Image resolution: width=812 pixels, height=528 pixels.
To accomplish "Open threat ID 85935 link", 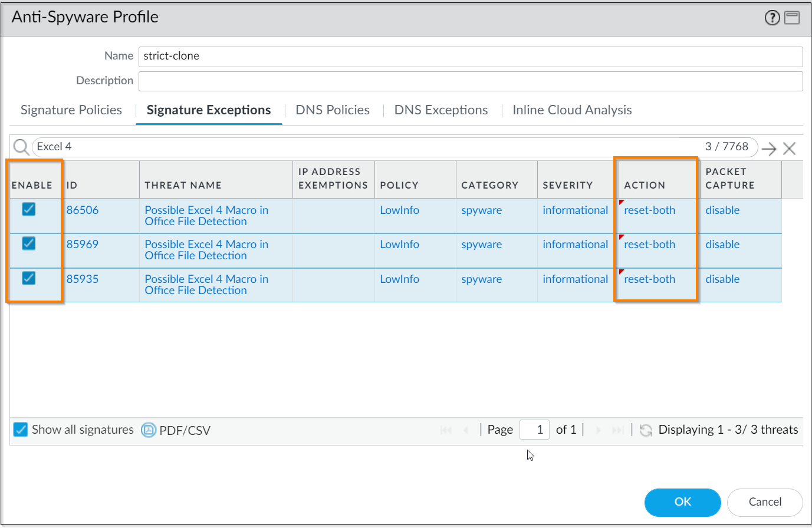I will pyautogui.click(x=83, y=279).
